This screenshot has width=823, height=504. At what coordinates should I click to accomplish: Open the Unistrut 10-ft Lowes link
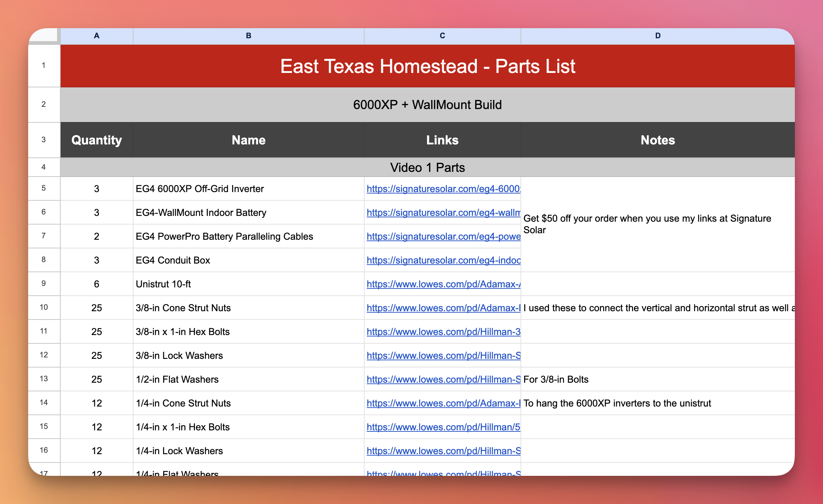(x=443, y=284)
